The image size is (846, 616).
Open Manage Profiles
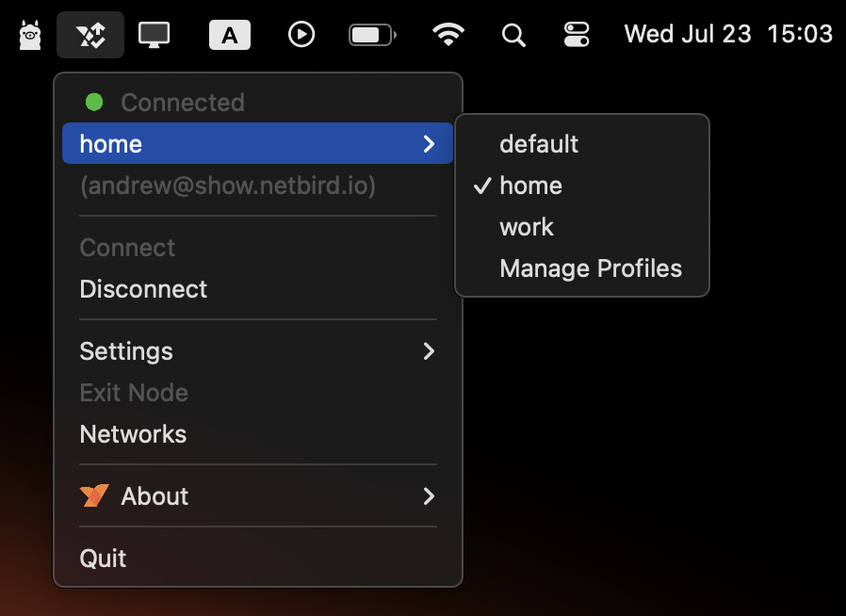(591, 268)
